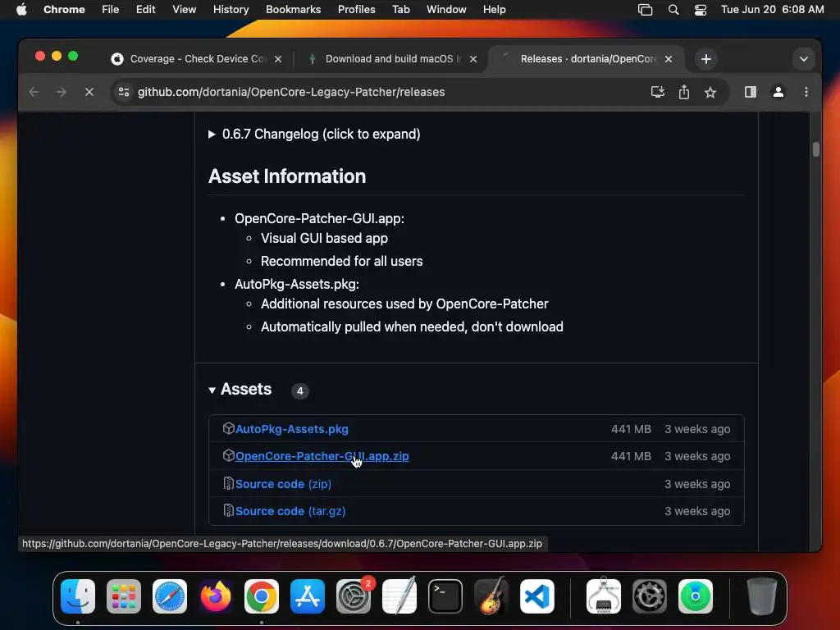Click the package icon beside OpenCore-Patcher-GUI.app.zip
This screenshot has height=630, width=840.
point(228,455)
